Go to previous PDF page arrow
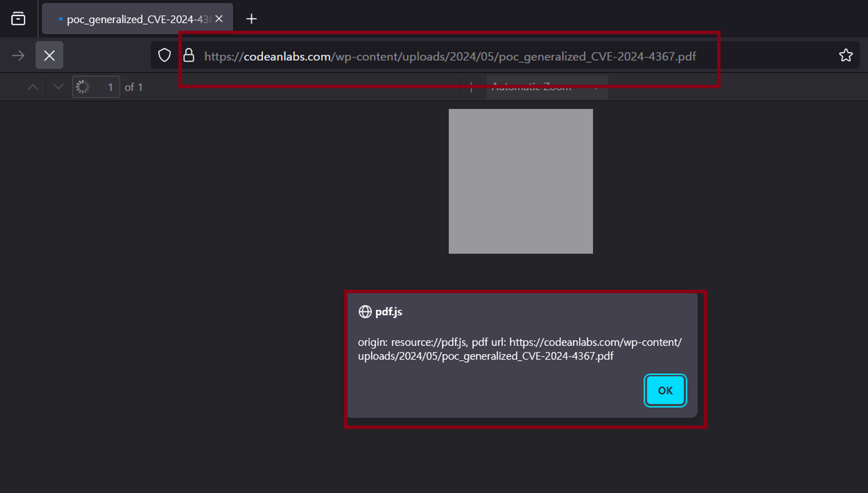The height and width of the screenshot is (493, 868). point(33,87)
